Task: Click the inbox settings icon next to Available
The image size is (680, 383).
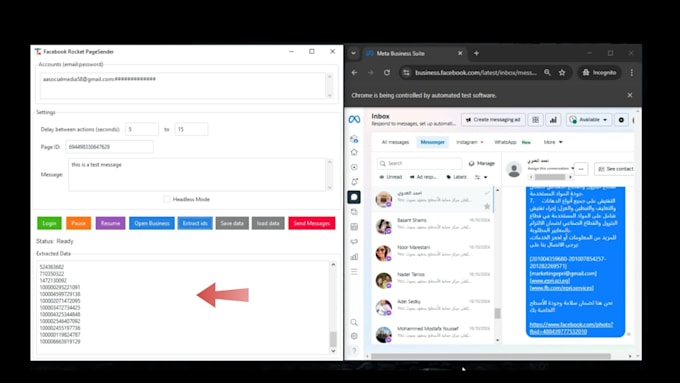Action: pyautogui.click(x=621, y=120)
